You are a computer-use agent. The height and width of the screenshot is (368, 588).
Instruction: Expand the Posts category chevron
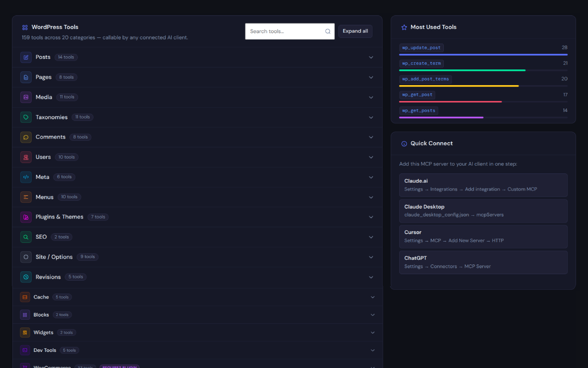click(371, 57)
